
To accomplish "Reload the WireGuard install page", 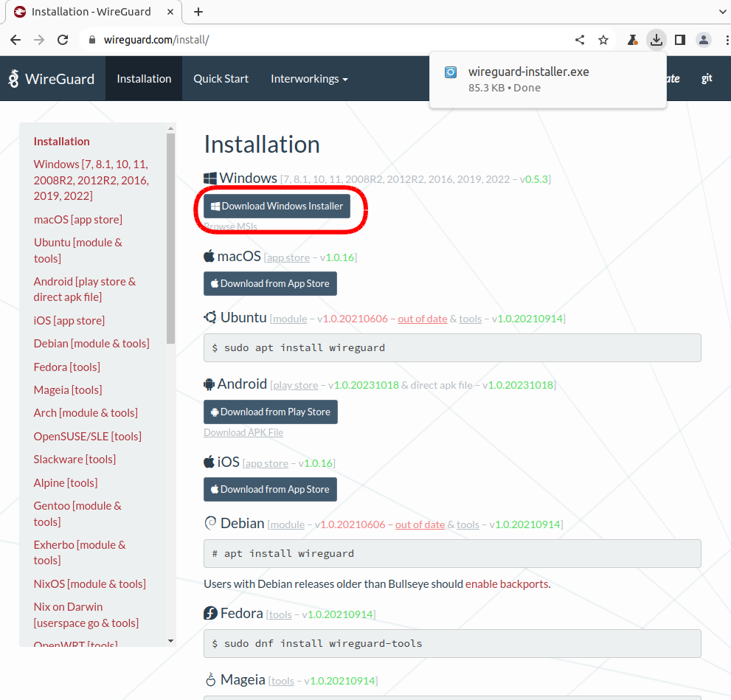I will [x=63, y=40].
